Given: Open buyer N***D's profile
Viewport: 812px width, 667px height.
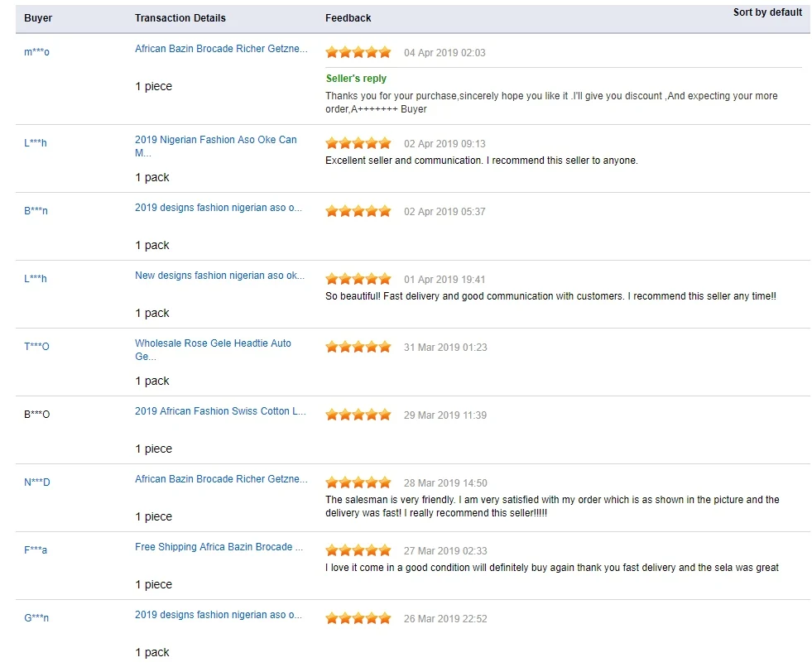Looking at the screenshot, I should 36,482.
